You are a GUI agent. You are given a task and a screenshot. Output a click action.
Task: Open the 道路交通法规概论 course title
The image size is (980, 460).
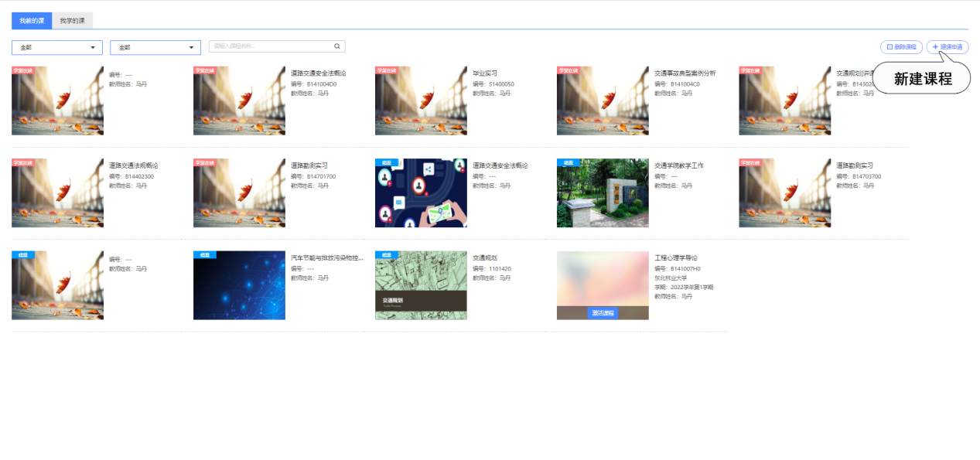[133, 165]
